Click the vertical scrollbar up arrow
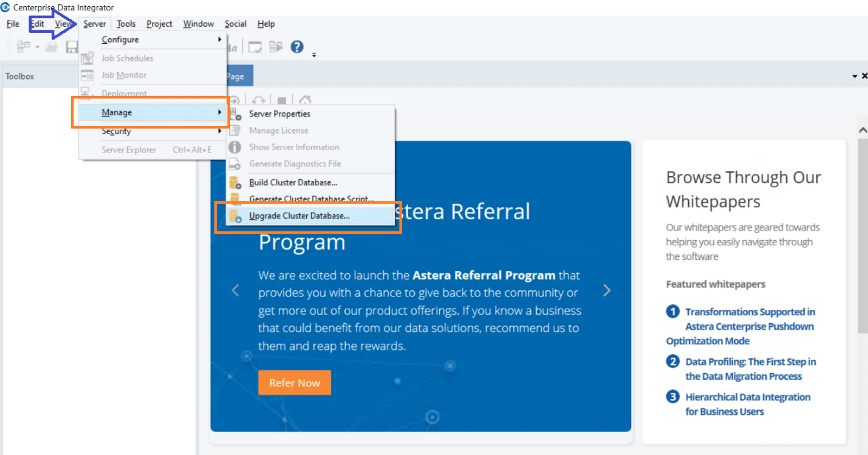868x455 pixels. pos(863,130)
